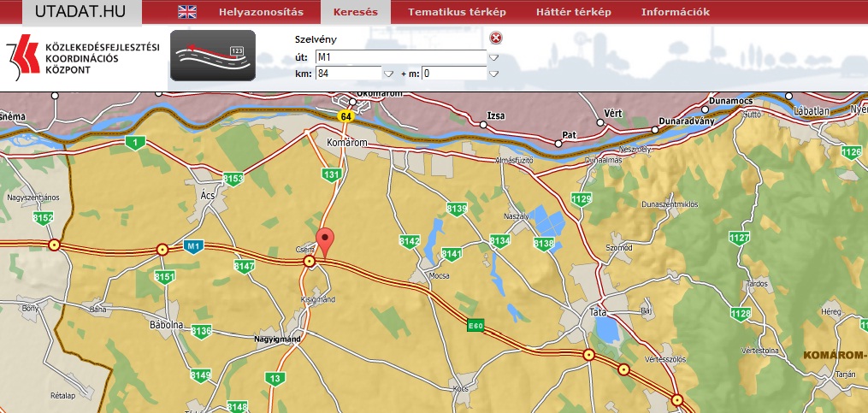Viewport: 868px width, 413px height.
Task: Open the Tematikus térkép menu
Action: (x=457, y=12)
